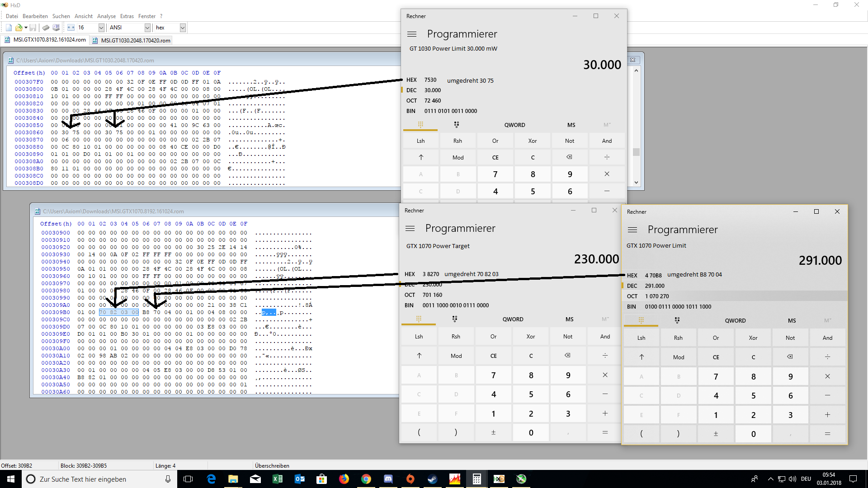Toggle QWORD word size in GTX 1070 Power Limit calculator
This screenshot has width=868, height=488.
point(736,320)
